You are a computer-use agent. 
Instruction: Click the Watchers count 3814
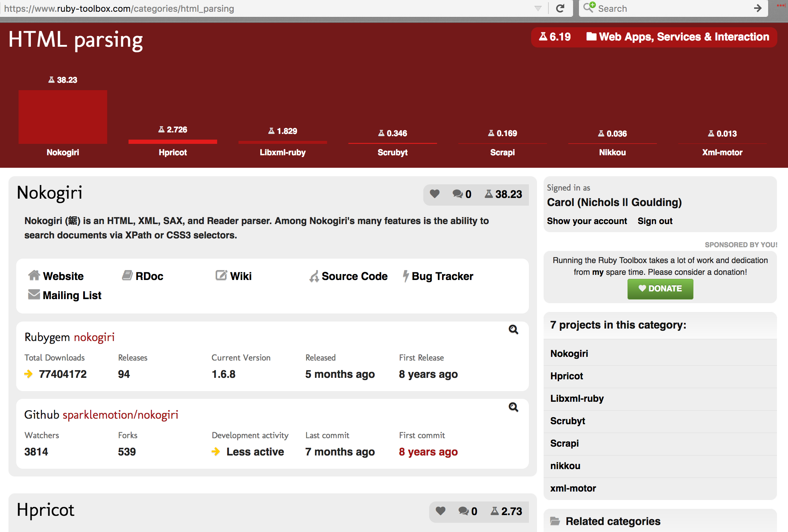tap(36, 452)
